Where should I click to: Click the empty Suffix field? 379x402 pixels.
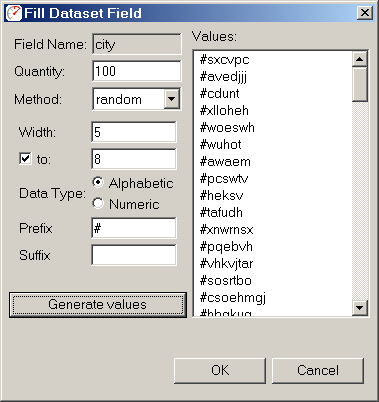click(x=134, y=255)
